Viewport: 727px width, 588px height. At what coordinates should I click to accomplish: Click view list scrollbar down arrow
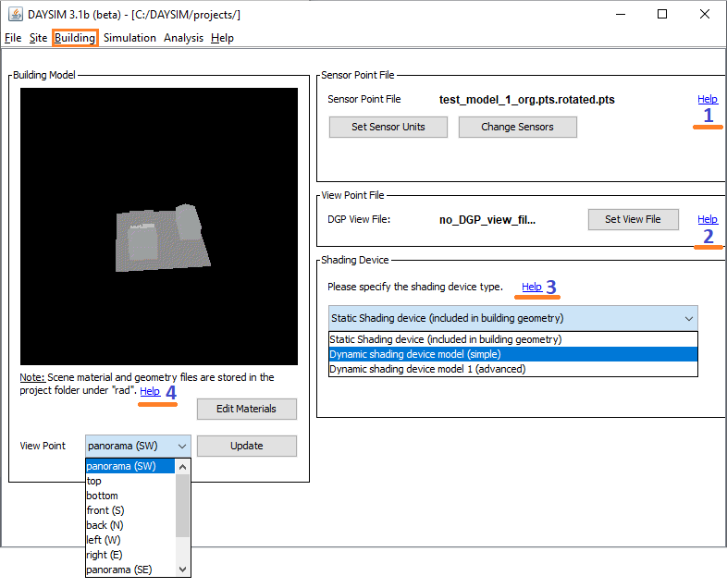tap(183, 569)
